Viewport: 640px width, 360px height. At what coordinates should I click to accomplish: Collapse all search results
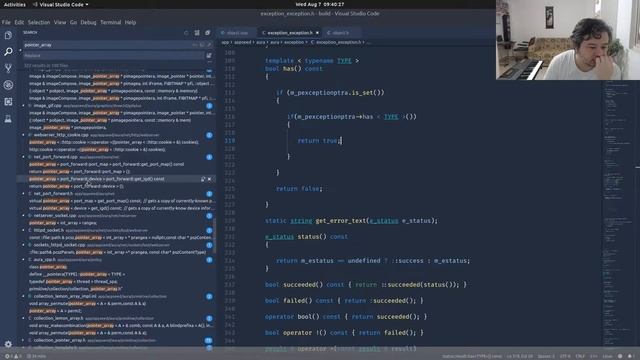click(x=208, y=33)
